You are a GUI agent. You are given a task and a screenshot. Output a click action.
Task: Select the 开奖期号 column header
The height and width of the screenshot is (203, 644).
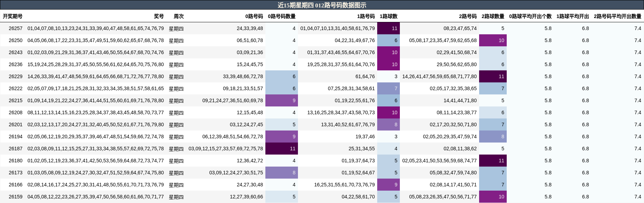(13, 16)
